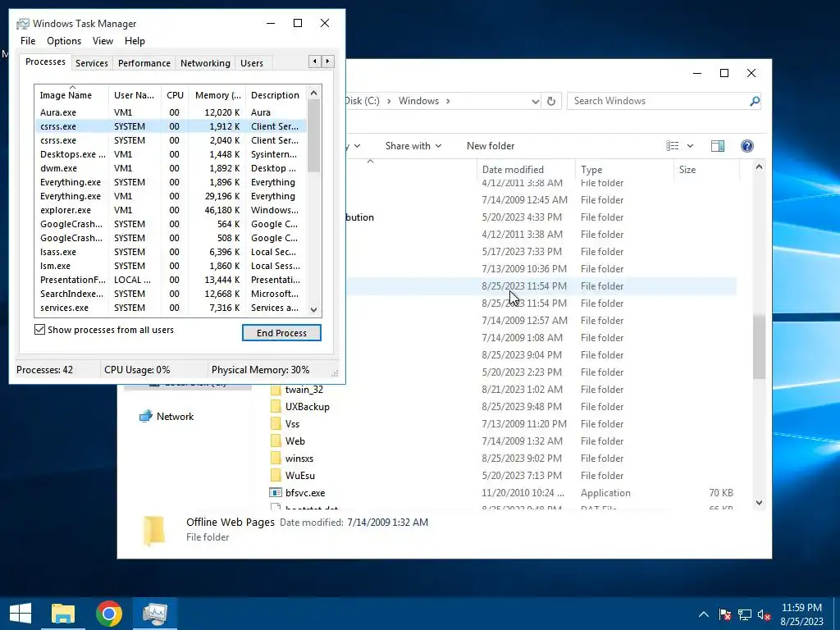Image resolution: width=840 pixels, height=630 pixels.
Task: Select the SearchIndexe... process row
Action: pos(171,294)
